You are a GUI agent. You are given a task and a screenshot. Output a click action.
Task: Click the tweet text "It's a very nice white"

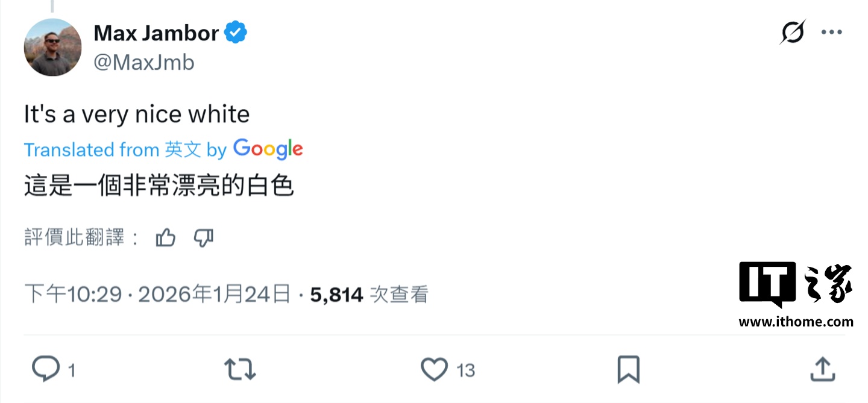[x=137, y=114]
